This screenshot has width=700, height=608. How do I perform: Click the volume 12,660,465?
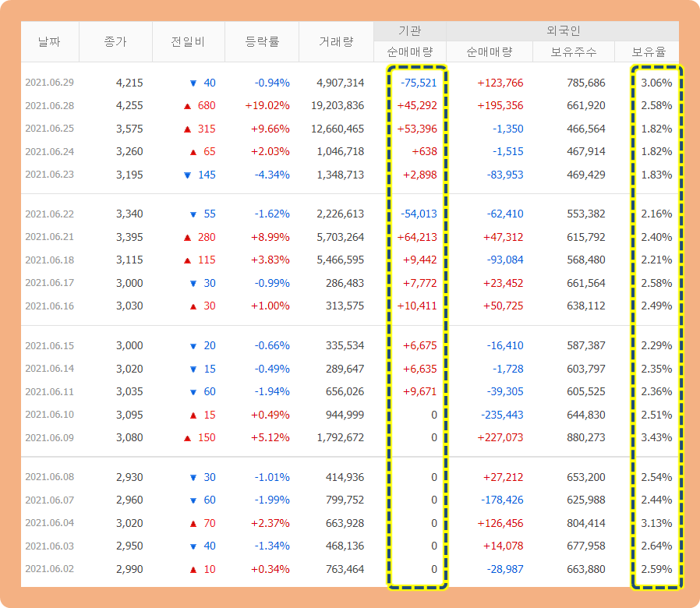[338, 129]
